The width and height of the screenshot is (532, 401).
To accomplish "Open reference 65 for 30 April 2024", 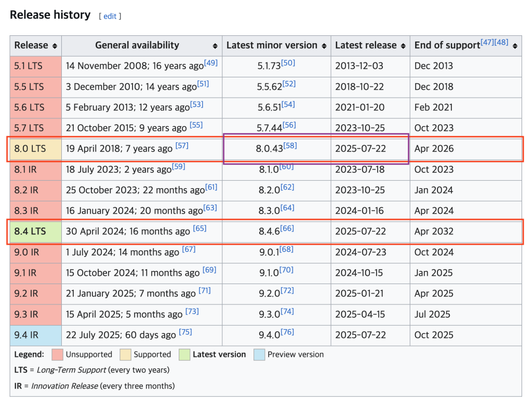I will tap(199, 229).
